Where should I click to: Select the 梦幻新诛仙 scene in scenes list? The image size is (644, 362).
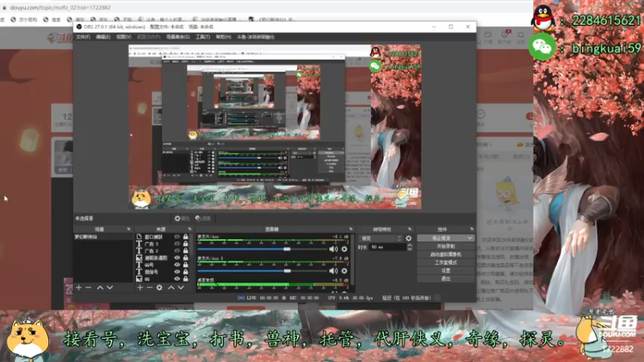click(x=103, y=237)
